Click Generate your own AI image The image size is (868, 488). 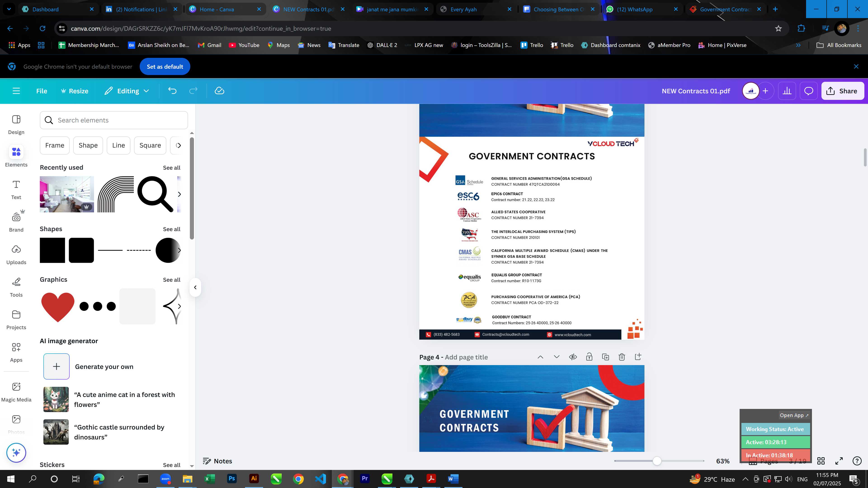(x=88, y=366)
